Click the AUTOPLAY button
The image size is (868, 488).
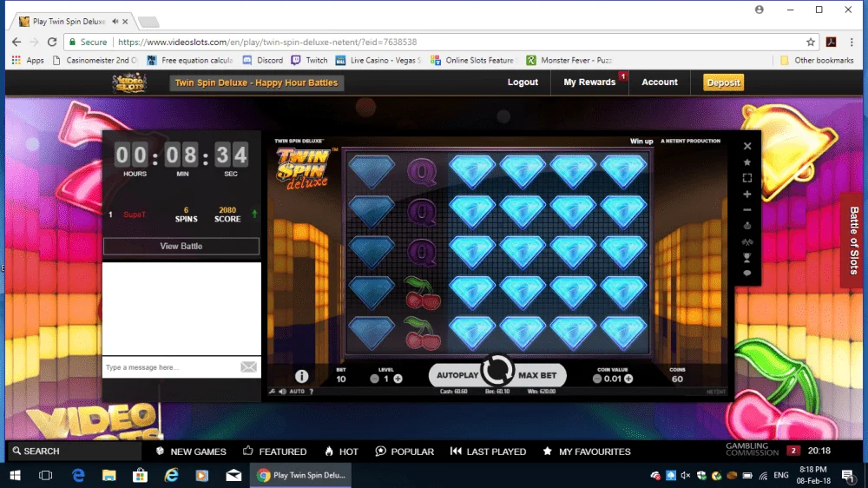[457, 376]
